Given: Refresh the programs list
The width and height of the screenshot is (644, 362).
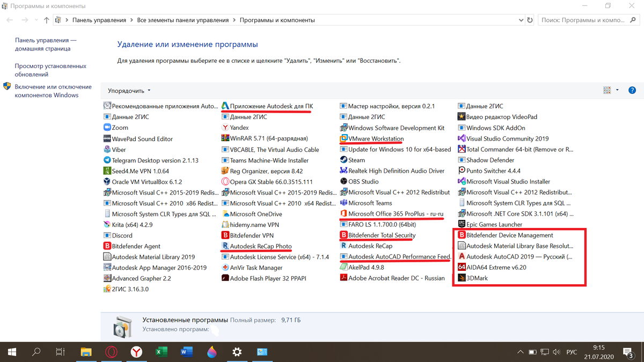Looking at the screenshot, I should pyautogui.click(x=530, y=20).
